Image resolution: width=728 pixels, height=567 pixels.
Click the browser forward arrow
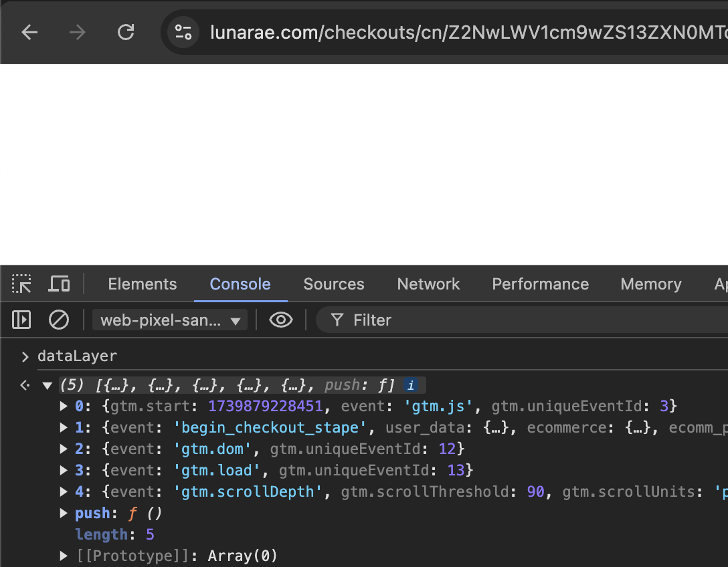point(77,33)
